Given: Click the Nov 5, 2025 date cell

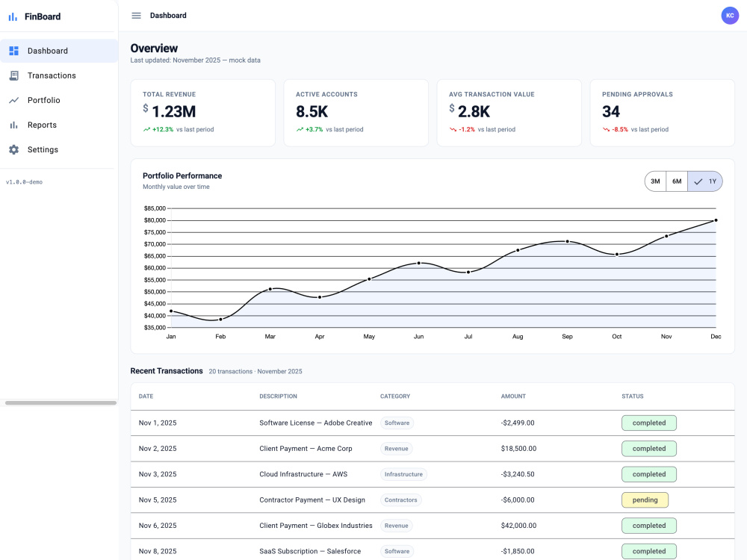Looking at the screenshot, I should click(158, 500).
